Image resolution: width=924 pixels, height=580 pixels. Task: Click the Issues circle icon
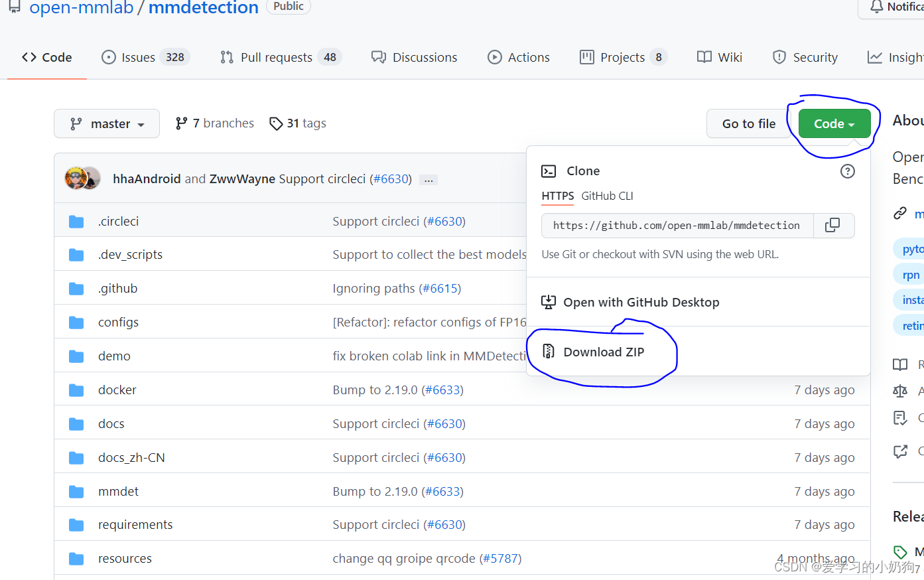pos(108,58)
